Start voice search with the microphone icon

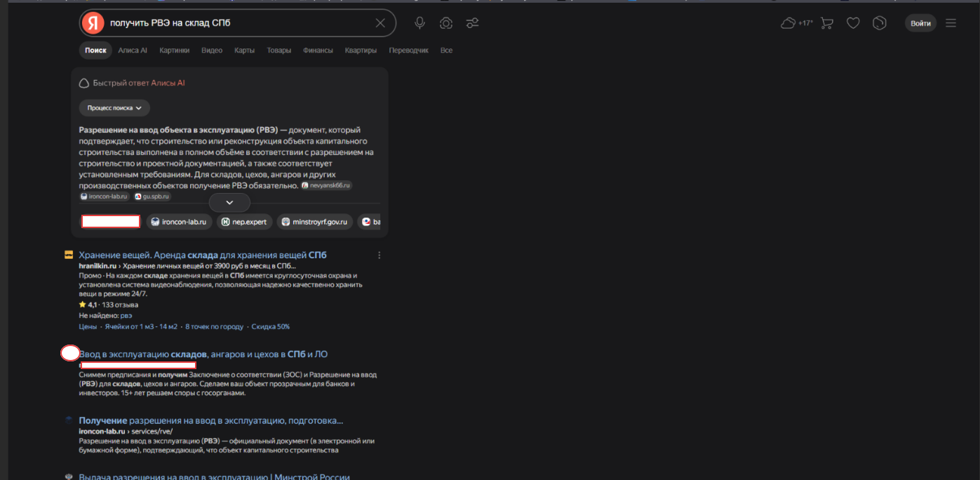pos(419,23)
